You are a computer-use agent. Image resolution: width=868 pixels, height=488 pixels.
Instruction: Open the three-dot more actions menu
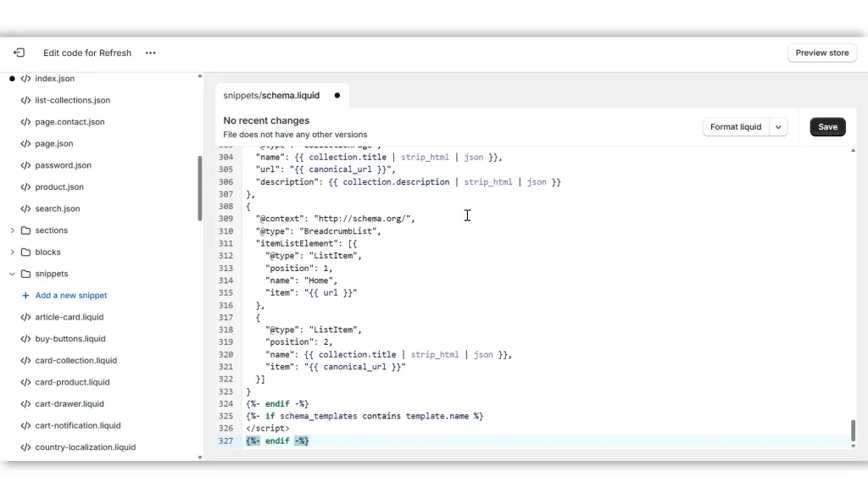[x=151, y=53]
